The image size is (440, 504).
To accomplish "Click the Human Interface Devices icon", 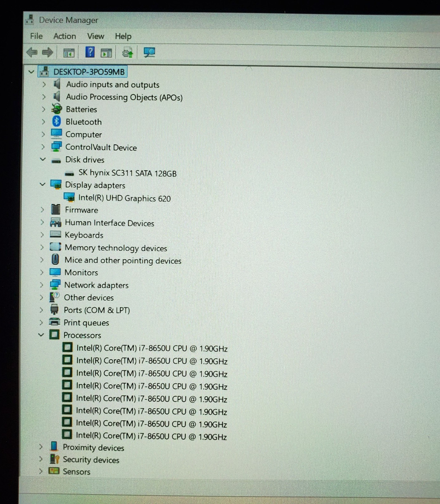I will coord(55,222).
